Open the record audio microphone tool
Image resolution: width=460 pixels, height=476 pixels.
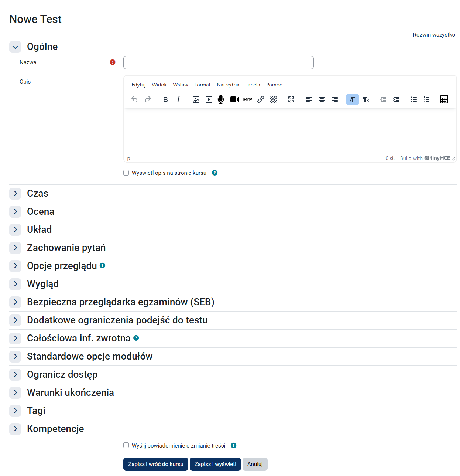click(x=221, y=99)
